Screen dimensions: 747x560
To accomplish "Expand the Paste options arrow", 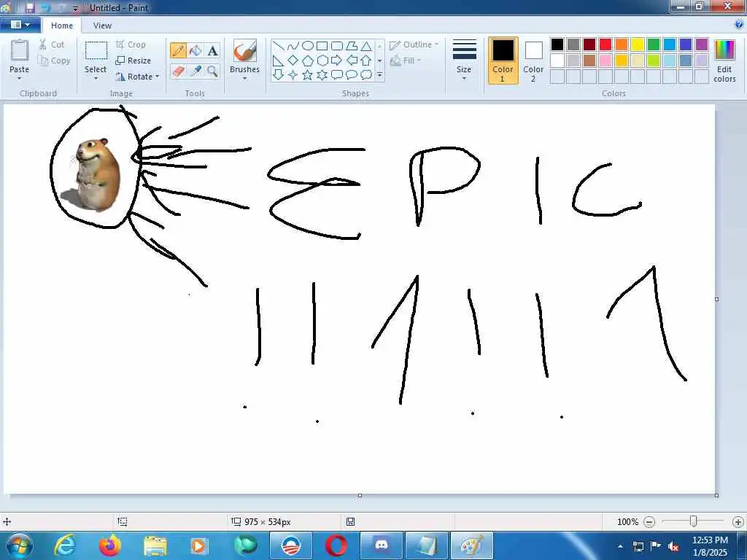I will (x=20, y=79).
